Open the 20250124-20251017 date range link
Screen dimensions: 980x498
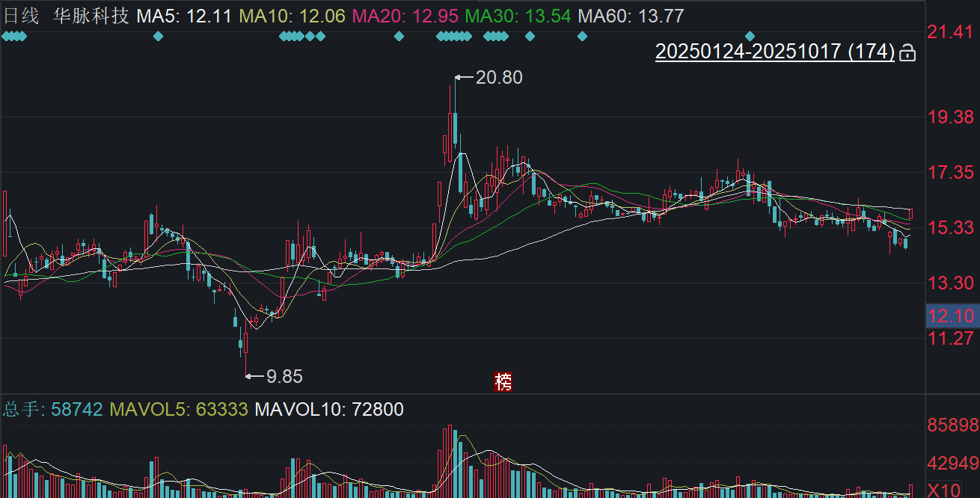tap(775, 52)
